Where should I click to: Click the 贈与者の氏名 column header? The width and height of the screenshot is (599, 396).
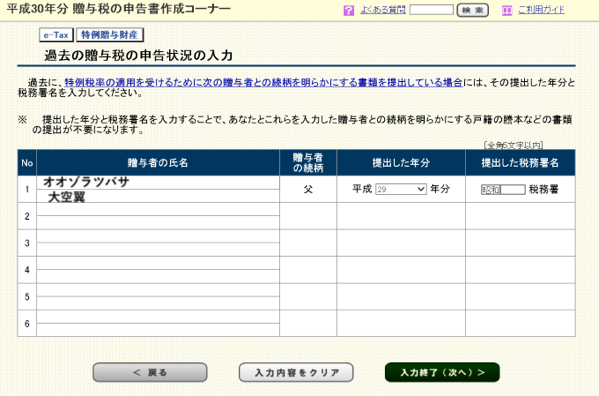158,163
